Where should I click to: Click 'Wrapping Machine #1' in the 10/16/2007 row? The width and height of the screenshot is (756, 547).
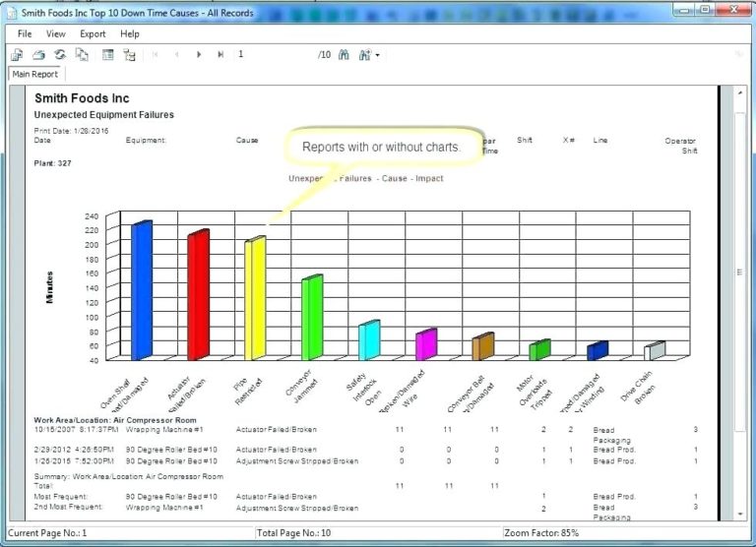pyautogui.click(x=164, y=429)
